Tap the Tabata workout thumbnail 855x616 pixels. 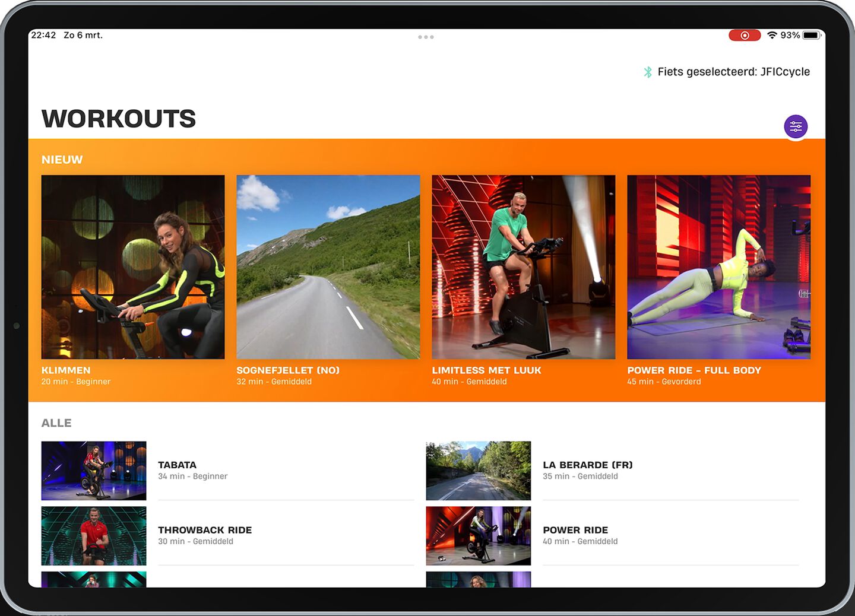pyautogui.click(x=94, y=471)
